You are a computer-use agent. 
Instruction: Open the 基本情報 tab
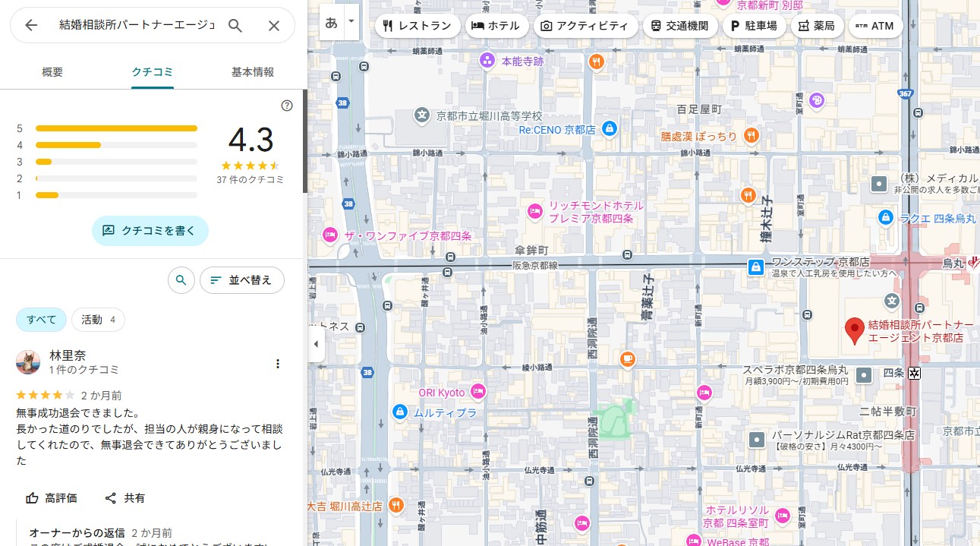(253, 72)
